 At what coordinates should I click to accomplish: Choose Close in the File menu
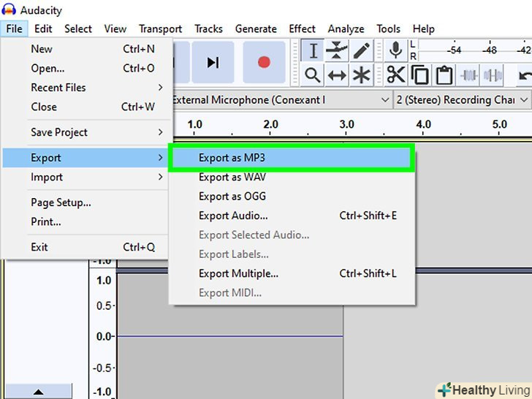[85, 107]
